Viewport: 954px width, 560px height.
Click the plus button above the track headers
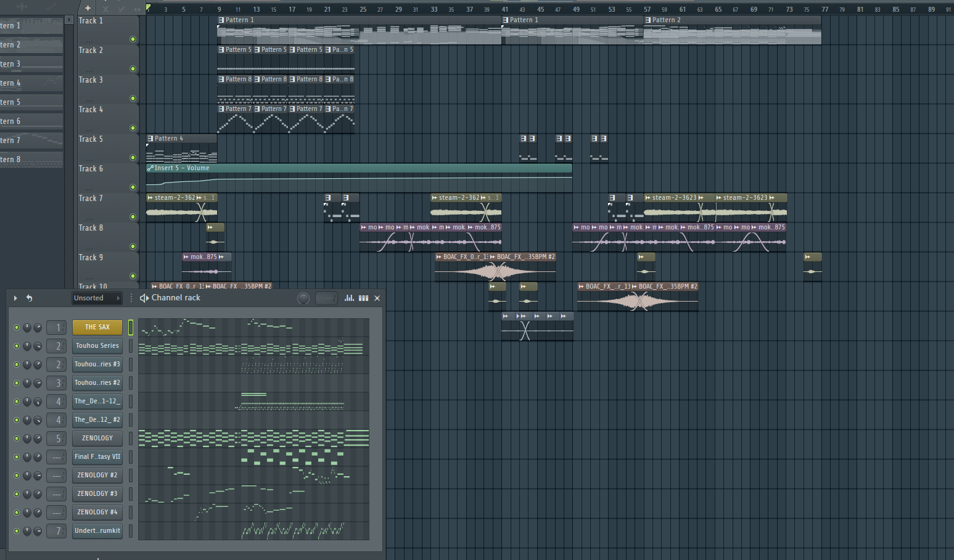[x=88, y=8]
